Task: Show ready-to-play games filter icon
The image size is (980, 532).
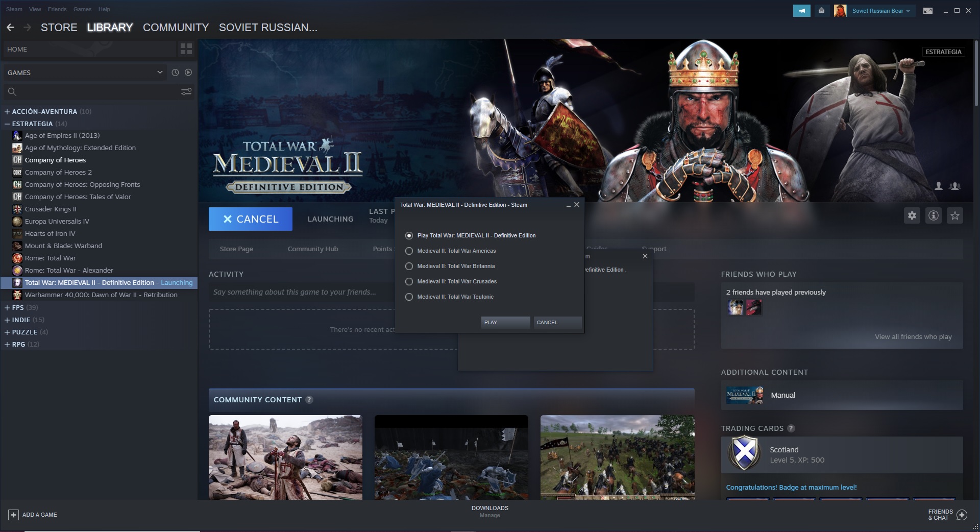Action: click(188, 72)
